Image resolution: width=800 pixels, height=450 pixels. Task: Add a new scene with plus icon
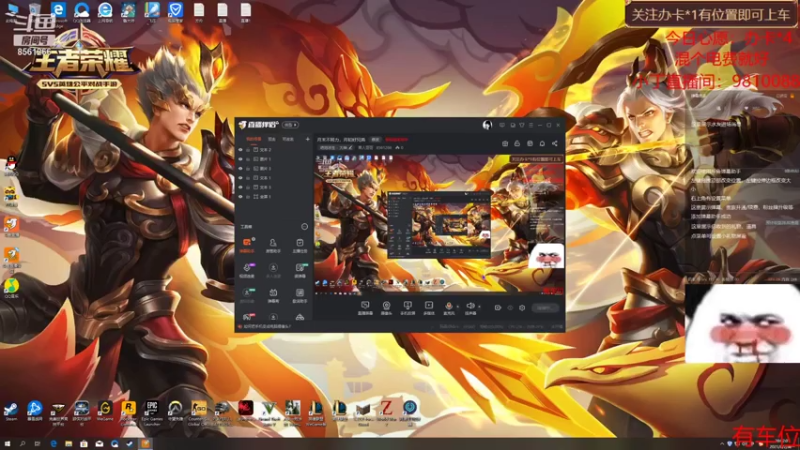(x=308, y=139)
